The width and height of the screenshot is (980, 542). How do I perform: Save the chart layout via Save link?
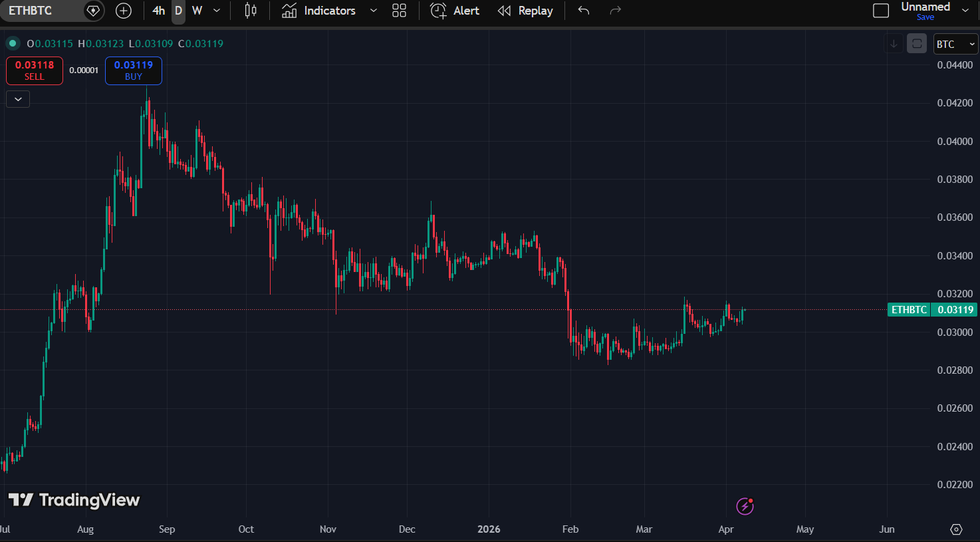(x=925, y=17)
